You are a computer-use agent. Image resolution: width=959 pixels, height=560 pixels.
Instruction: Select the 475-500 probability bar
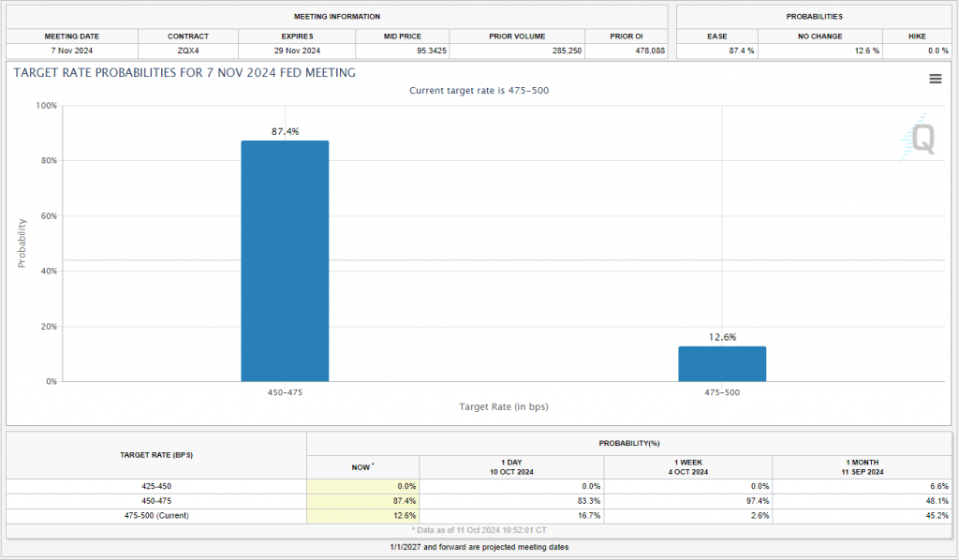722,363
